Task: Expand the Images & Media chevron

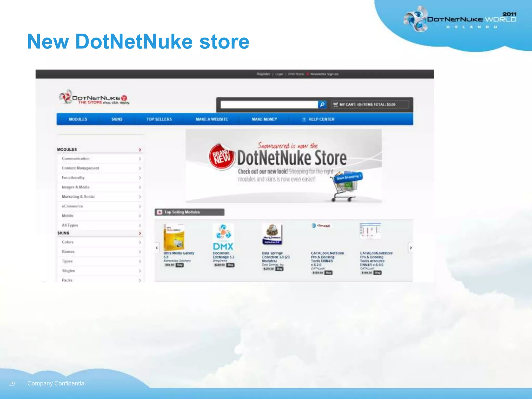Action: [x=140, y=187]
